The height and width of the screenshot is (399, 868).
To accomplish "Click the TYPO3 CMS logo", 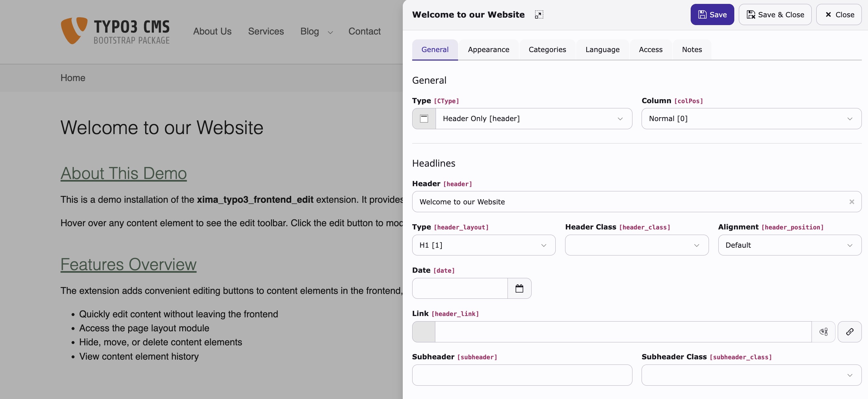I will pos(115,31).
